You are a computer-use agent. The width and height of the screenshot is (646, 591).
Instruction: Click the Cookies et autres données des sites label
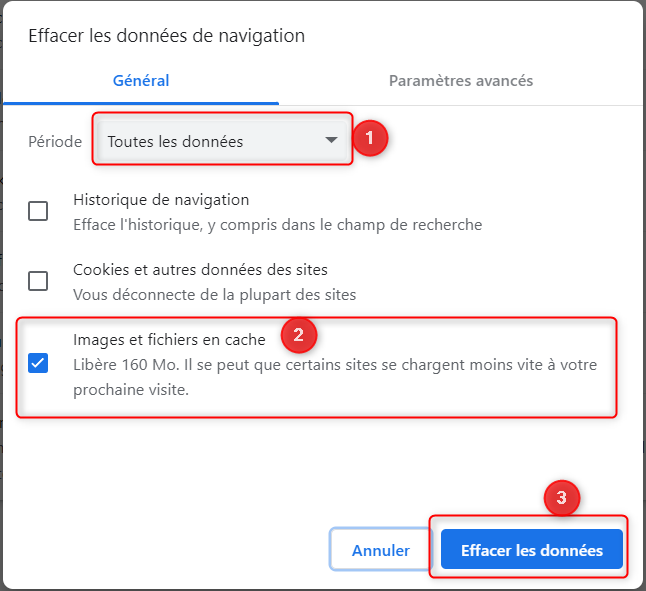coord(200,270)
